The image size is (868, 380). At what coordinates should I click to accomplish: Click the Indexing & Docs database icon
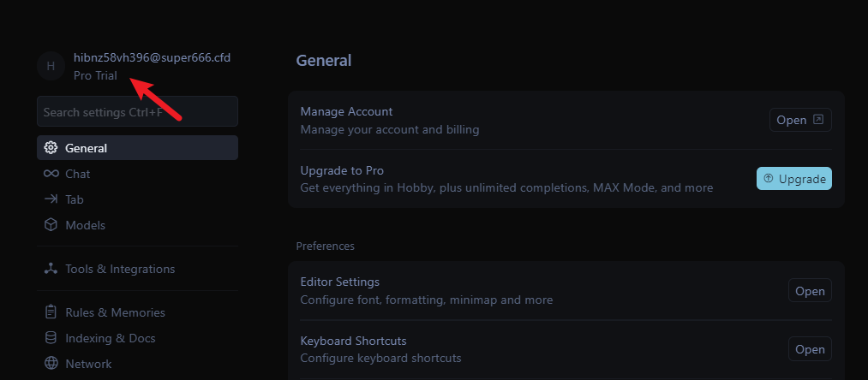click(x=51, y=338)
